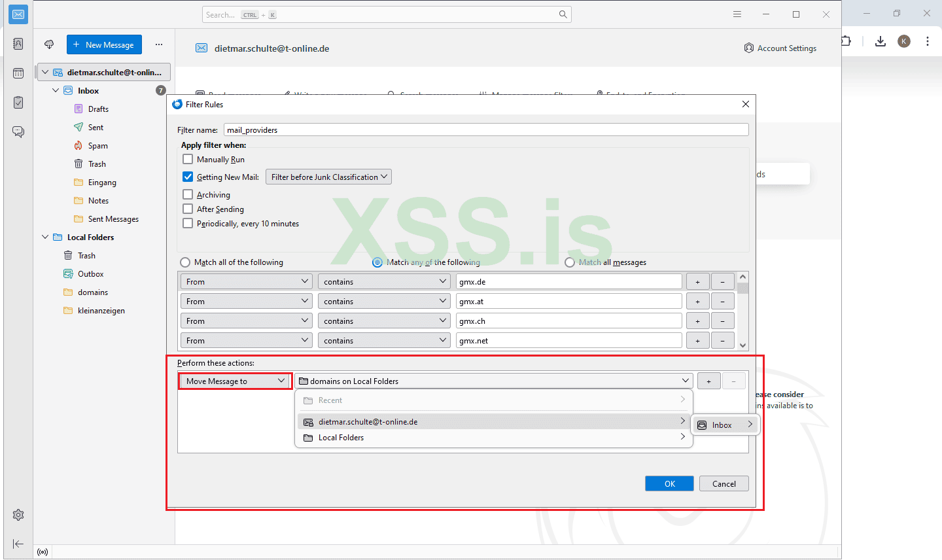Open the contains dropdown for gmx.at row
This screenshot has width=942, height=560.
[x=384, y=302]
